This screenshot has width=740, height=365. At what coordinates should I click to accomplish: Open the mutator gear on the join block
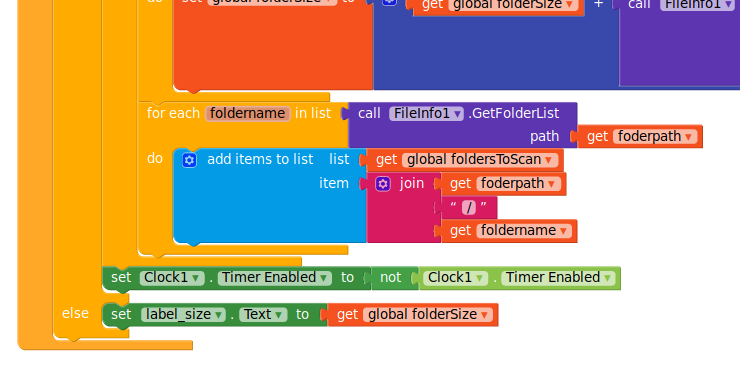(x=383, y=184)
